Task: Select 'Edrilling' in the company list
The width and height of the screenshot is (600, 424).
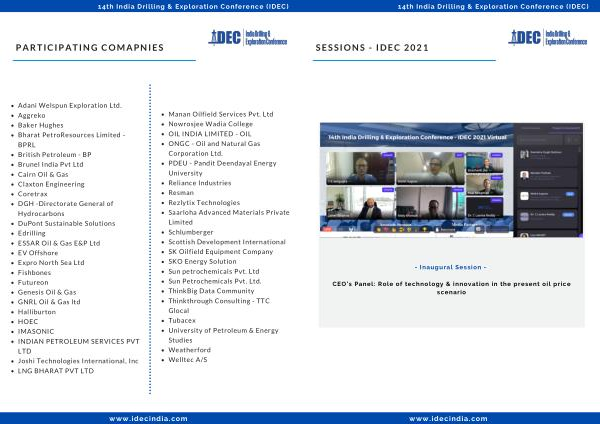Action: click(31, 233)
